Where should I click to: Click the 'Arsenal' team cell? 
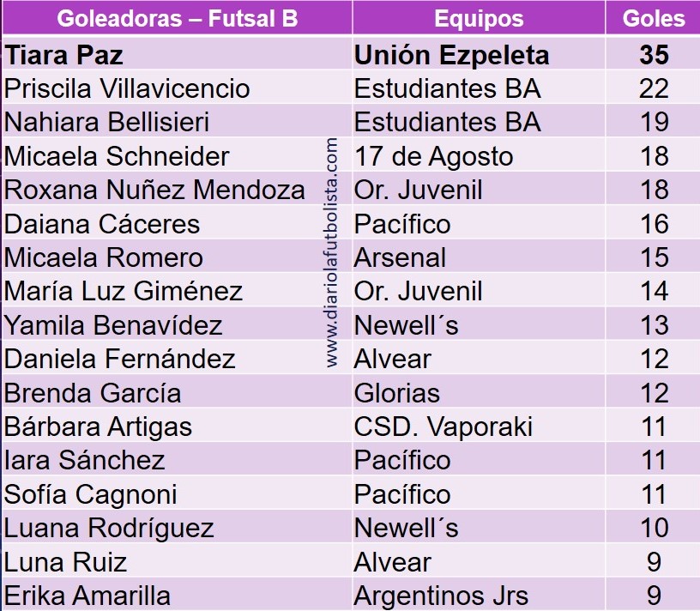tap(400, 257)
